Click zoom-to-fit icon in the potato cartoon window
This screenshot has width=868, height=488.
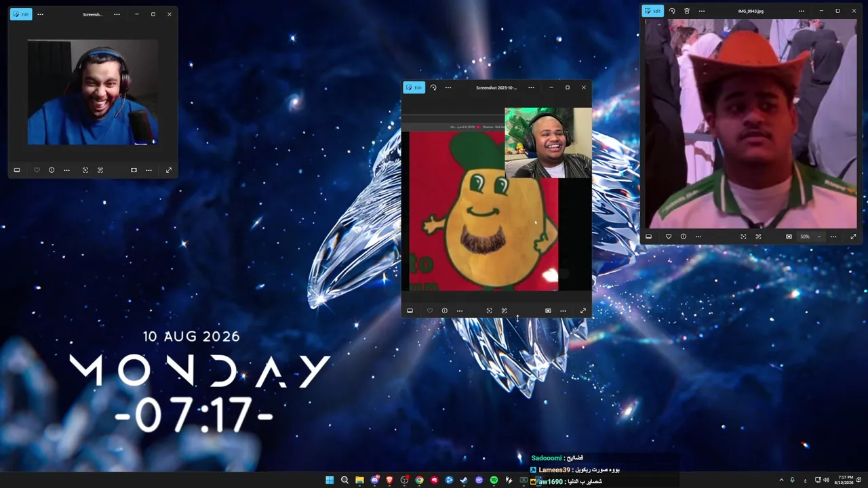[x=489, y=311]
